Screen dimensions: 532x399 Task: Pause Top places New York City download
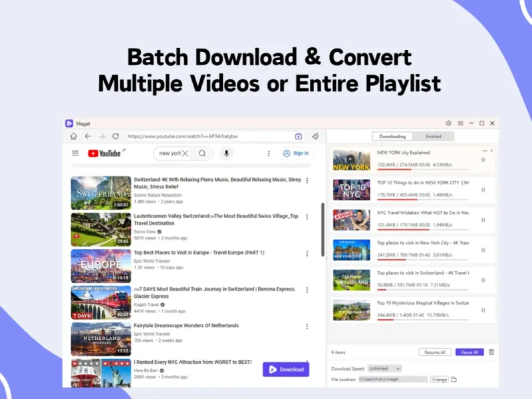pyautogui.click(x=483, y=250)
